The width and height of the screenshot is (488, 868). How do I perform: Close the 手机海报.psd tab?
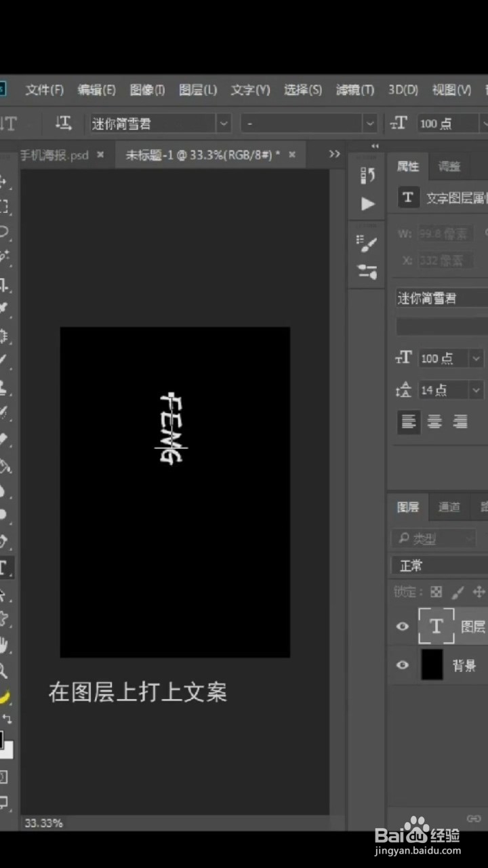click(x=100, y=155)
